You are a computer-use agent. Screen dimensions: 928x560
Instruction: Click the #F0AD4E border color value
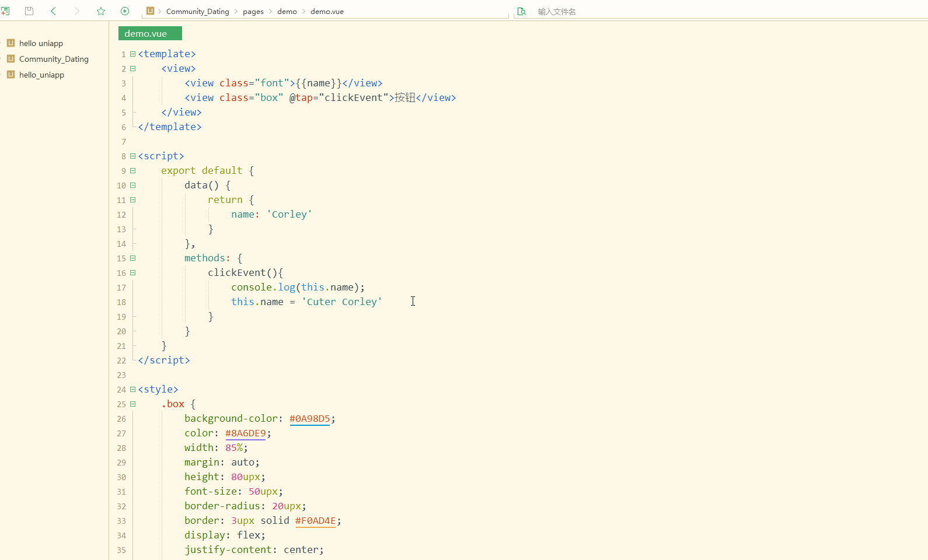(315, 520)
